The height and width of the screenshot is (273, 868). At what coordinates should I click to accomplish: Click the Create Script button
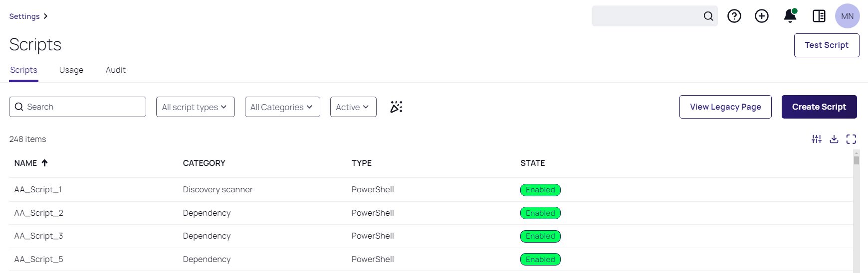819,107
